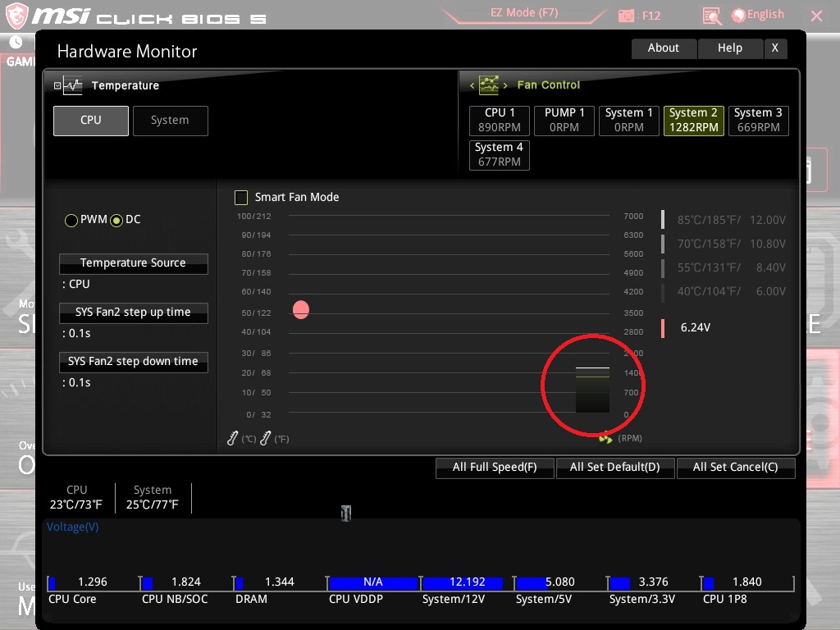Click CPU temperature reading 23°C/73°F
The image size is (840, 630).
coord(76,504)
